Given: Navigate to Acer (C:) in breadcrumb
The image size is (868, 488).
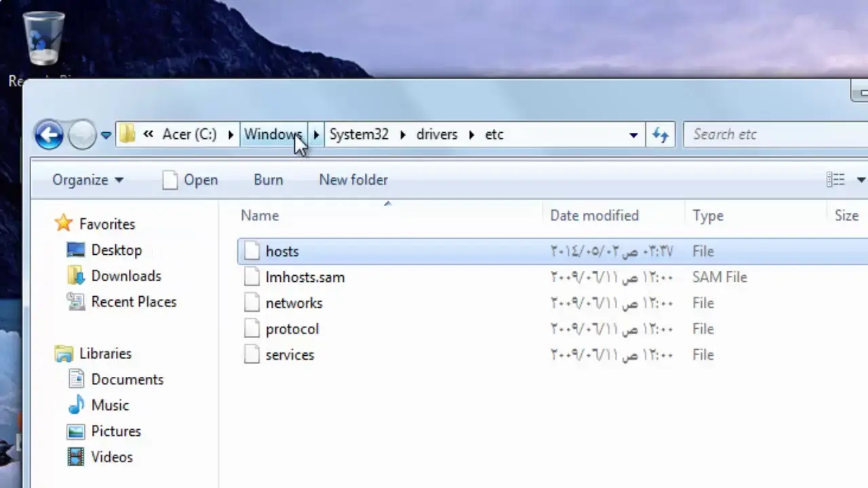Looking at the screenshot, I should pos(189,134).
